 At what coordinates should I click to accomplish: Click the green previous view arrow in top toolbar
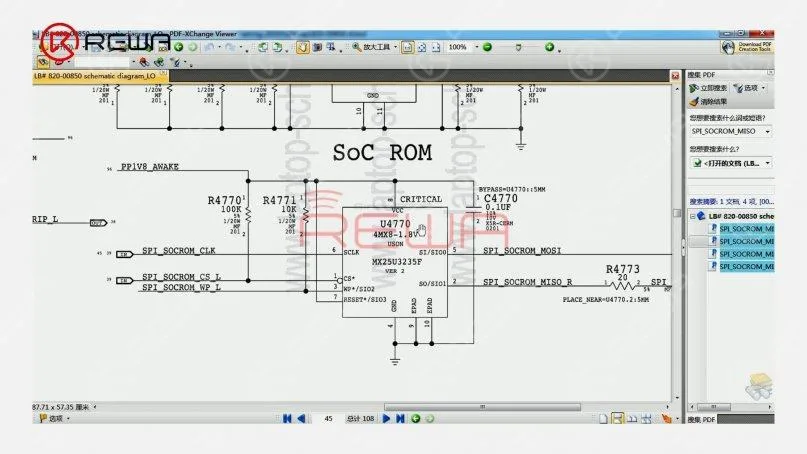click(x=179, y=47)
